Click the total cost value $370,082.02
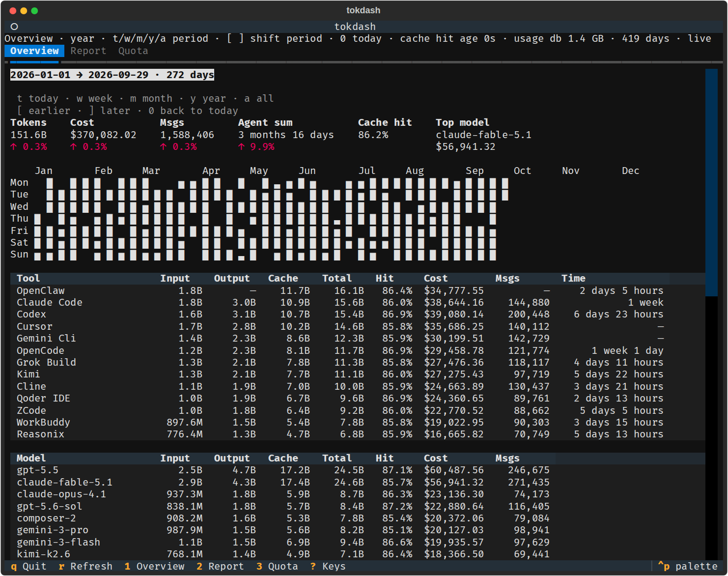728x576 pixels. 103,135
